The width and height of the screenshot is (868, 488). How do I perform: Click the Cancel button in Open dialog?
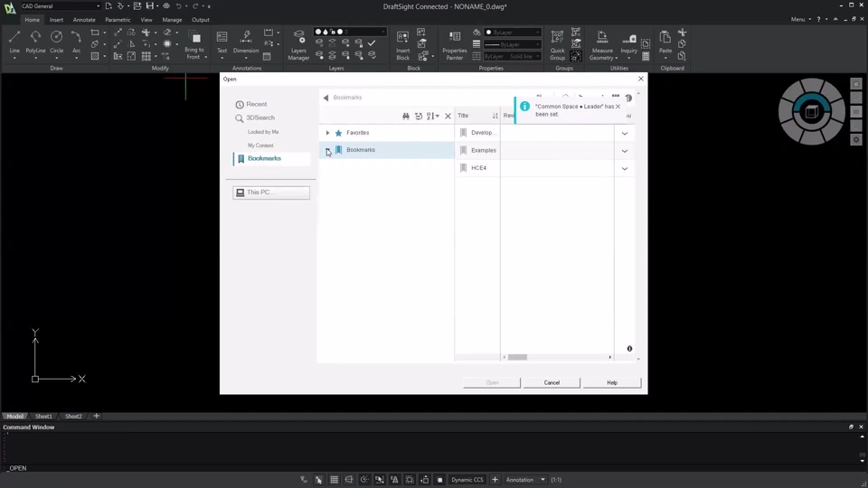pos(552,383)
